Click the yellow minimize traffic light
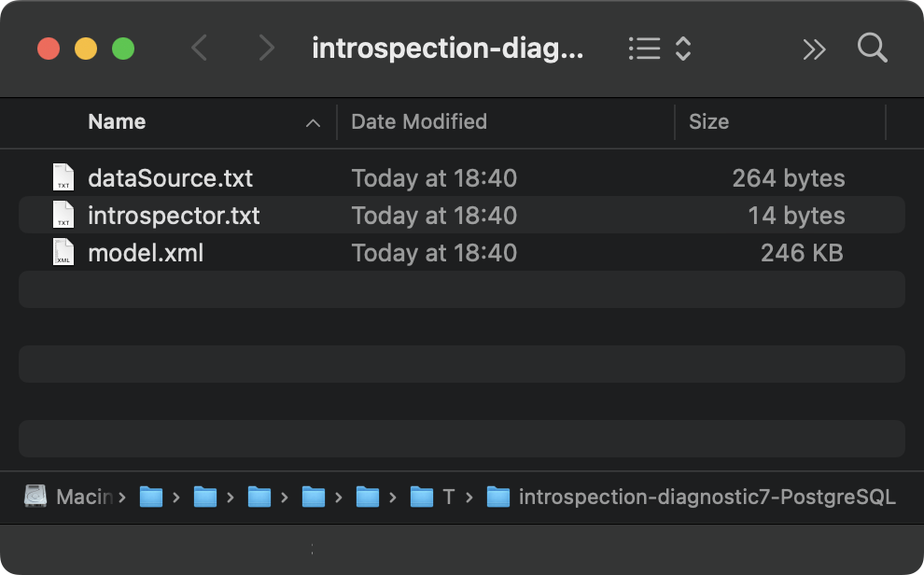924x575 pixels. pos(85,49)
